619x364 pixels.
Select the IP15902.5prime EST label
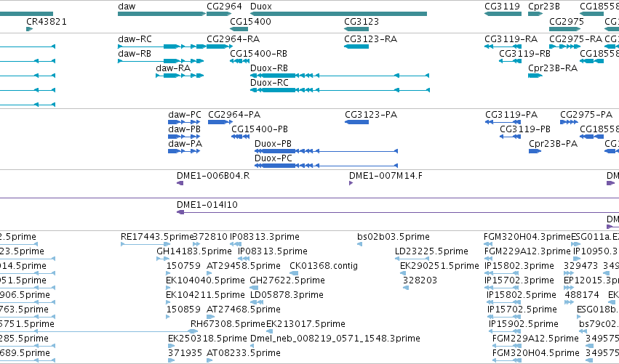pos(524,325)
